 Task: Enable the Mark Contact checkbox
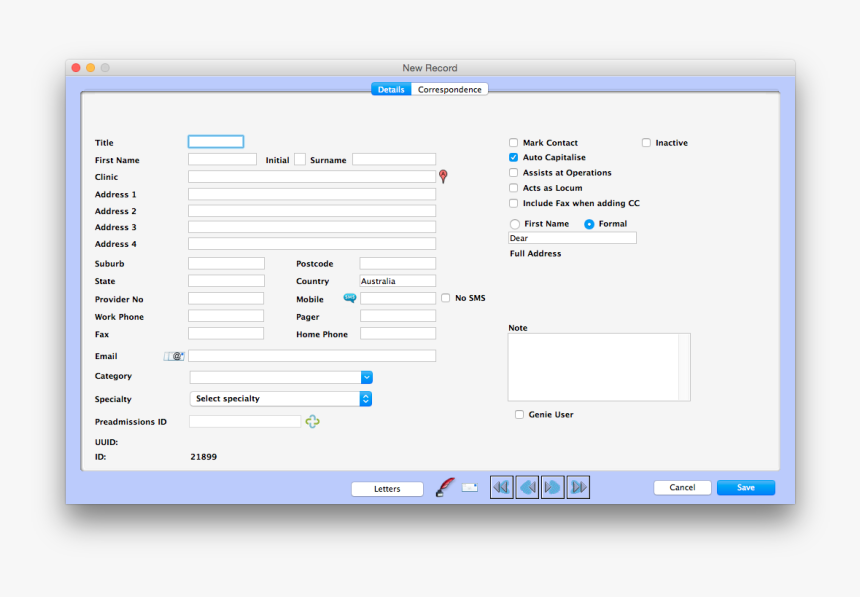tap(514, 143)
